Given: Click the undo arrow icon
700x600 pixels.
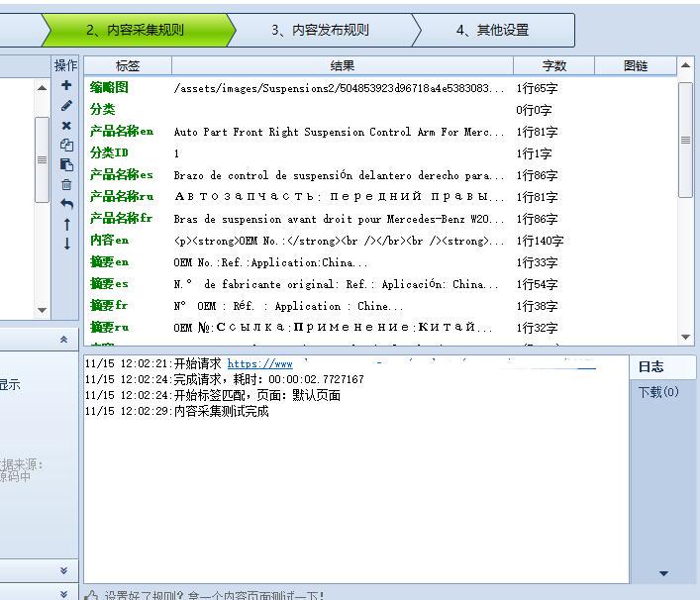Looking at the screenshot, I should pyautogui.click(x=66, y=204).
